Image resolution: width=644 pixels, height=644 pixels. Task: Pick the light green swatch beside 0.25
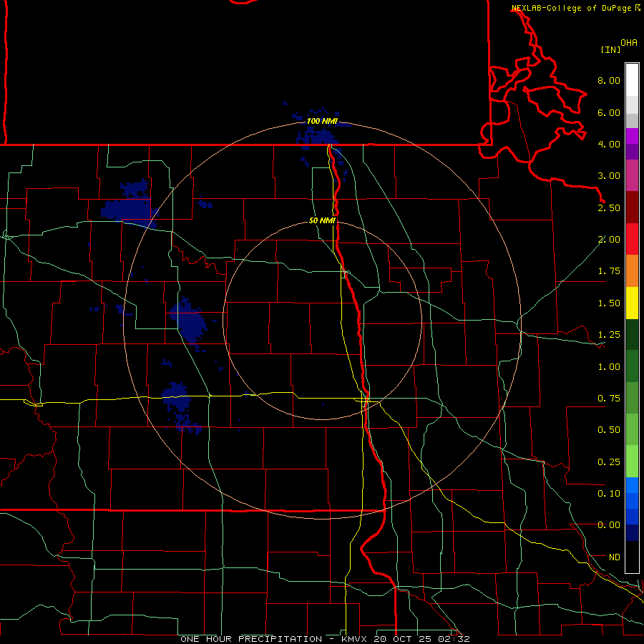pos(632,462)
